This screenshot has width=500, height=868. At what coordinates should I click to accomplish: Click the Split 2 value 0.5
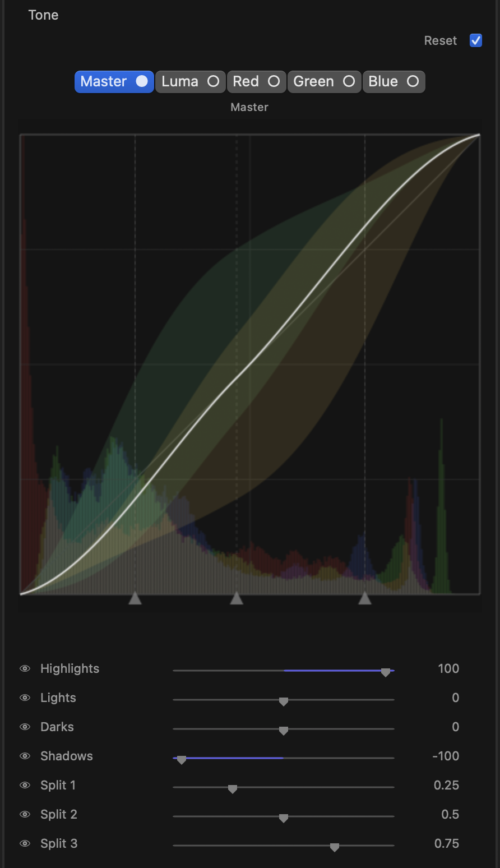(x=450, y=814)
